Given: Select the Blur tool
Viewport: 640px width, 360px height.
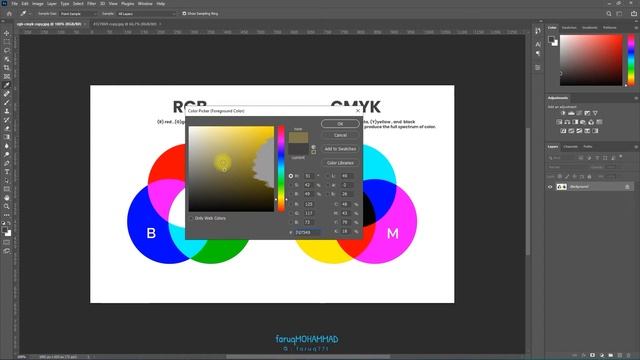Looking at the screenshot, I should pos(7,146).
